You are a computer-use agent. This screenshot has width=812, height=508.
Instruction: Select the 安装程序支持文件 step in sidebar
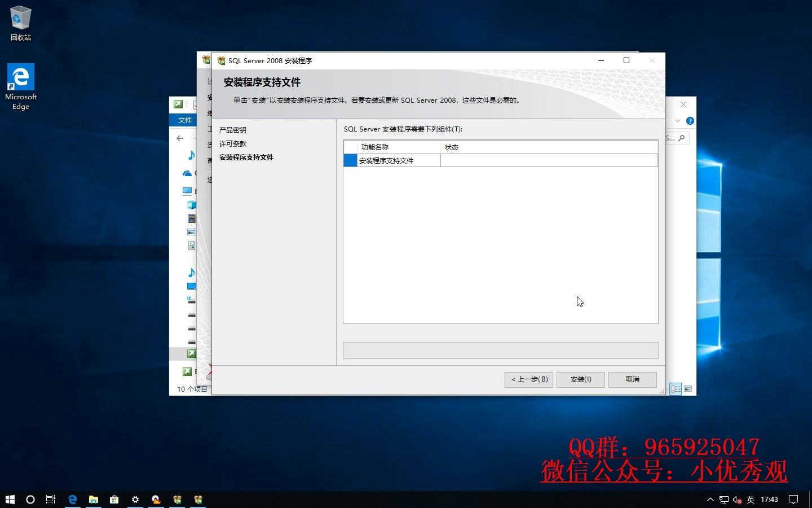[x=246, y=157]
